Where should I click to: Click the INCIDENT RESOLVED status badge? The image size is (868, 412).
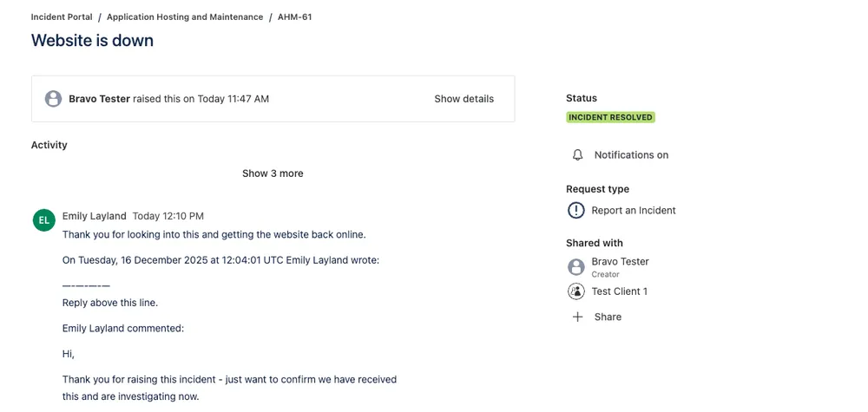[x=610, y=117]
